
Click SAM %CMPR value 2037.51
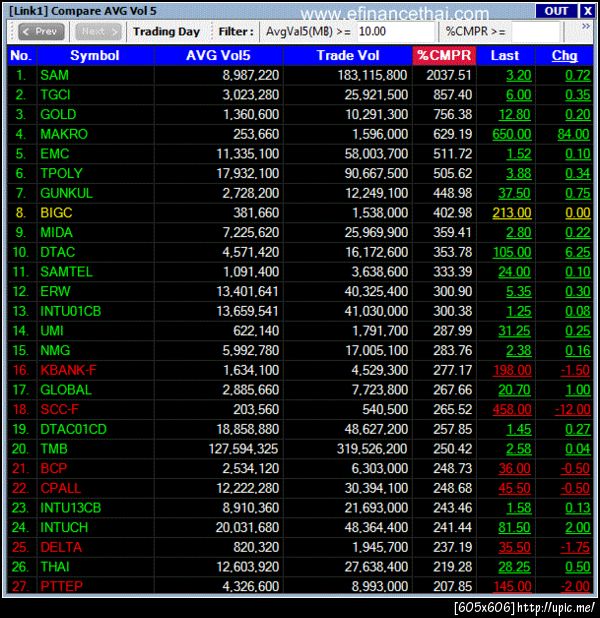coord(449,75)
